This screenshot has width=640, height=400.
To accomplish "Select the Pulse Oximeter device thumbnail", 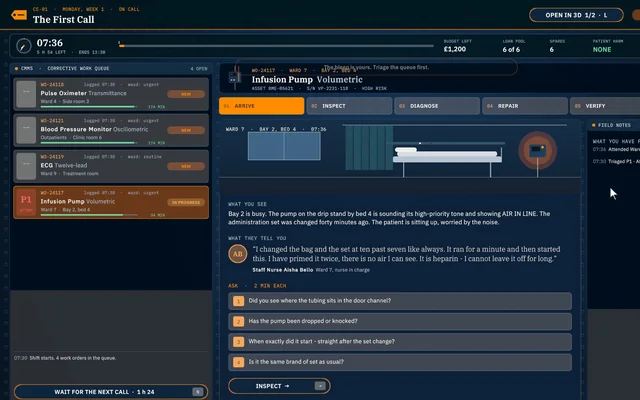I will tap(26, 94).
